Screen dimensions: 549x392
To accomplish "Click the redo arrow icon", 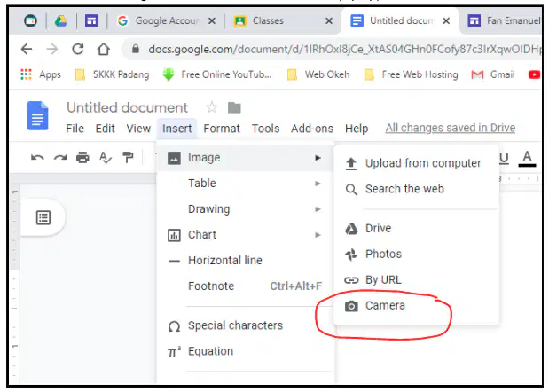I will coord(60,158).
